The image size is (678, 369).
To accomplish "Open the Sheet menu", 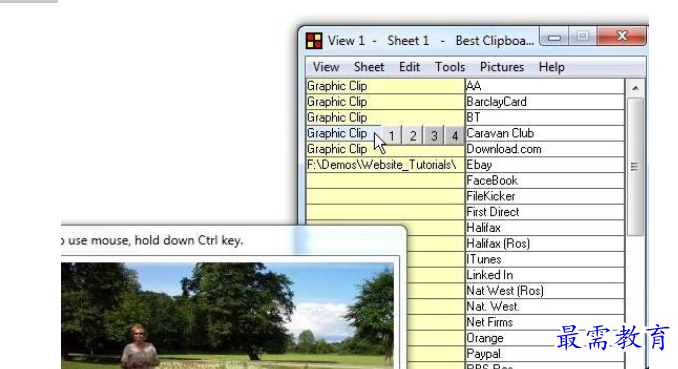I will tap(369, 67).
